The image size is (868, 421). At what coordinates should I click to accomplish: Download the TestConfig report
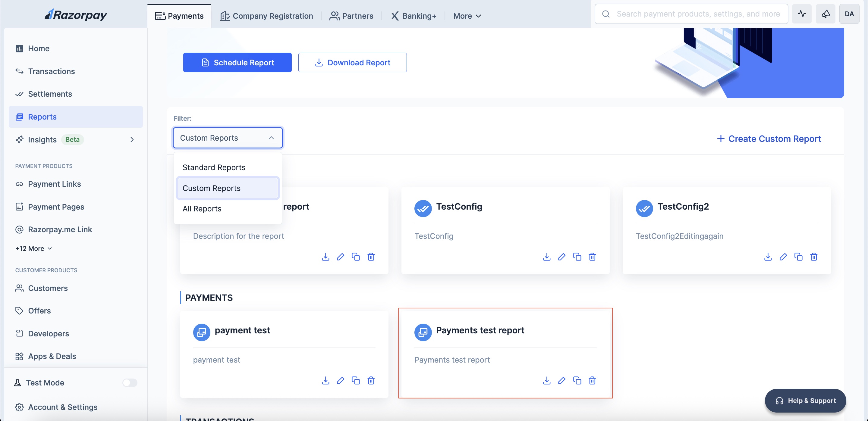click(546, 257)
